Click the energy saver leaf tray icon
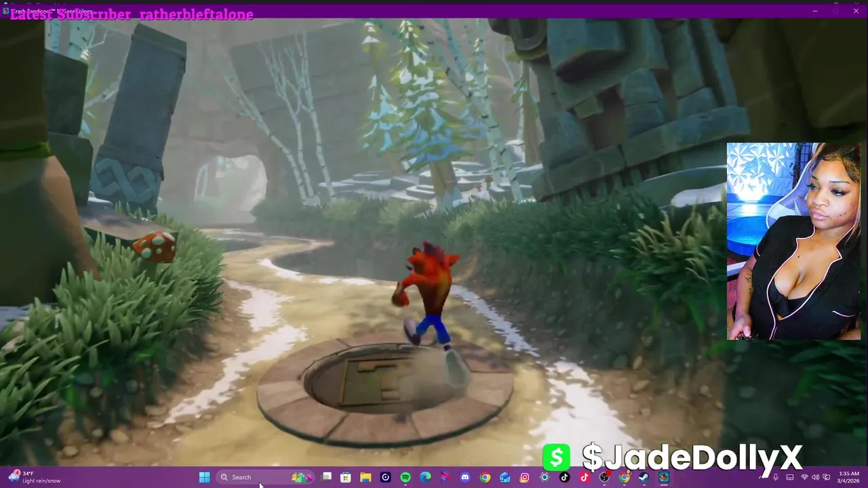The image size is (868, 488). 826,477
